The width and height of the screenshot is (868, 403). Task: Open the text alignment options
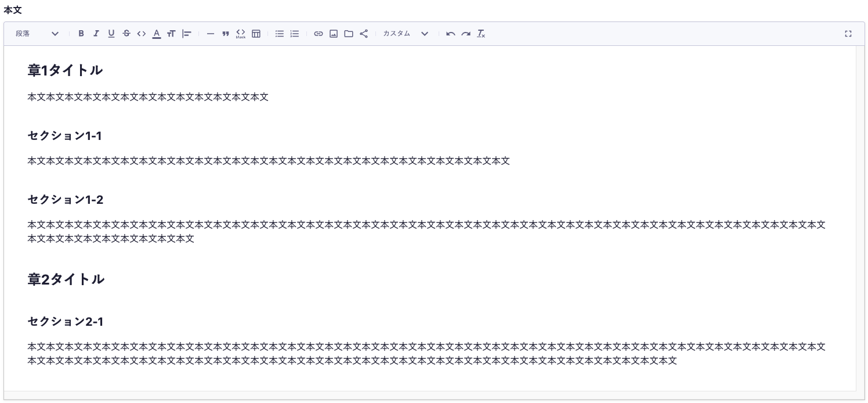[186, 34]
